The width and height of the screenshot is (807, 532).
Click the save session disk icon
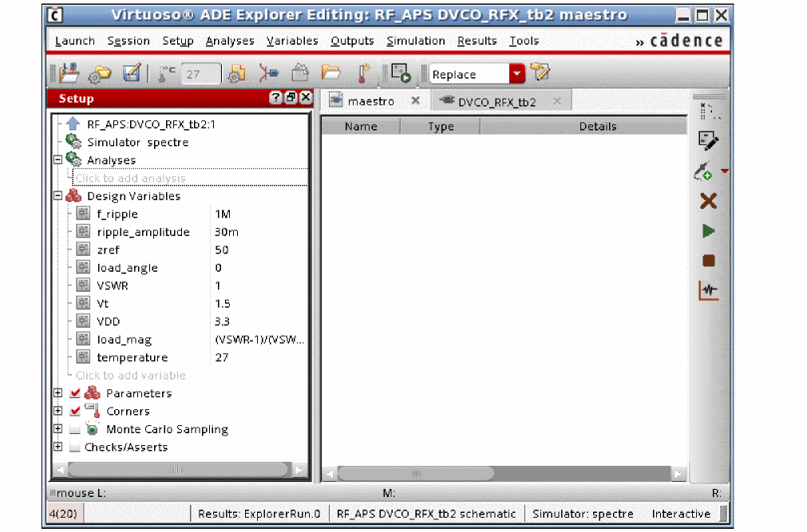click(x=70, y=73)
